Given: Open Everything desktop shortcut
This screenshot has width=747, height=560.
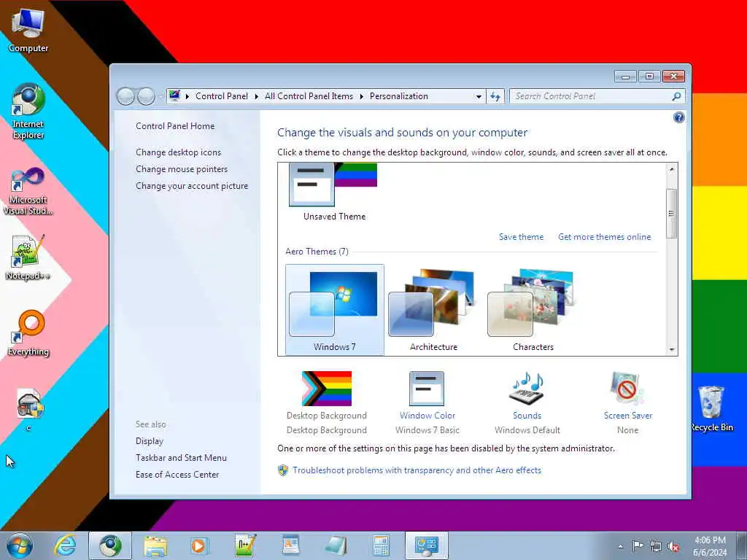Looking at the screenshot, I should tap(28, 332).
